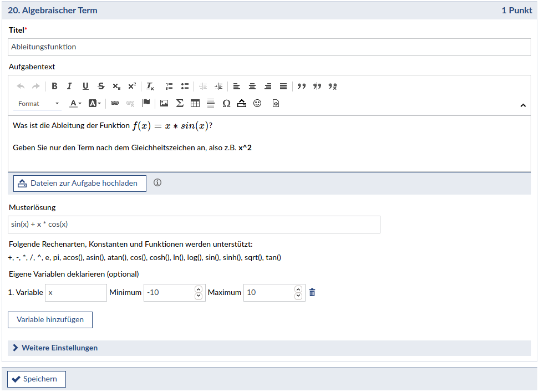Delete variable x with the trash icon
The image size is (539, 392).
[x=312, y=292]
